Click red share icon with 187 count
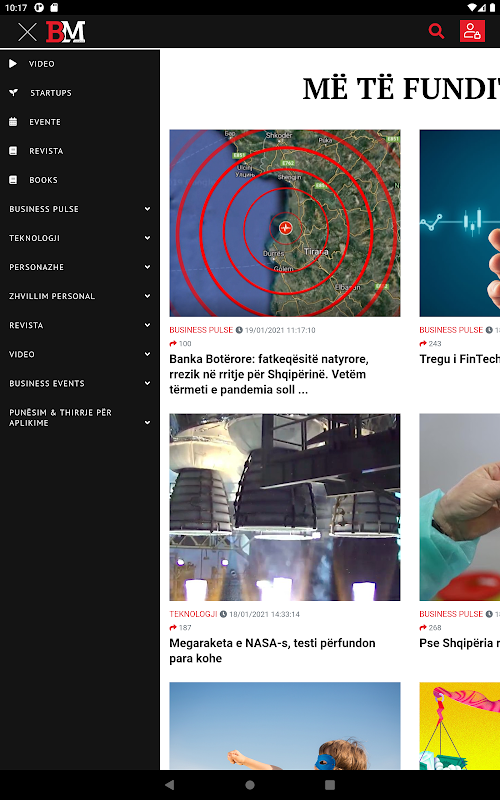Viewport: 500px width, 800px height. tap(173, 628)
